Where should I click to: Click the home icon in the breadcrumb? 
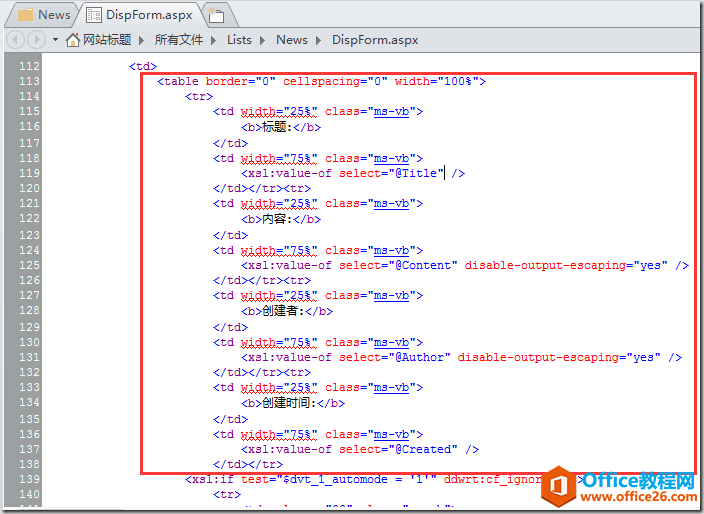[x=72, y=40]
